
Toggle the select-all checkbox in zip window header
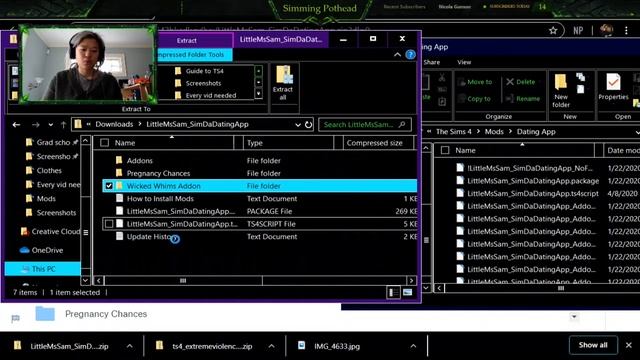(104, 143)
